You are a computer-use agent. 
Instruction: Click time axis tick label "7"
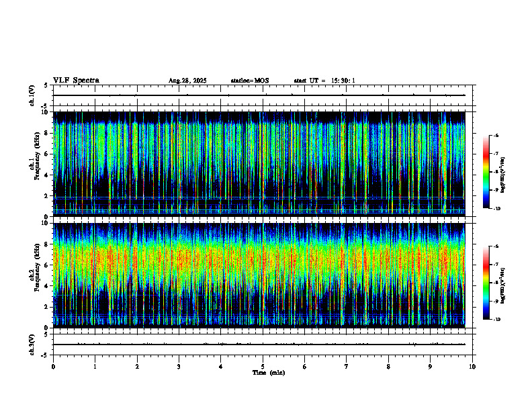(x=347, y=367)
